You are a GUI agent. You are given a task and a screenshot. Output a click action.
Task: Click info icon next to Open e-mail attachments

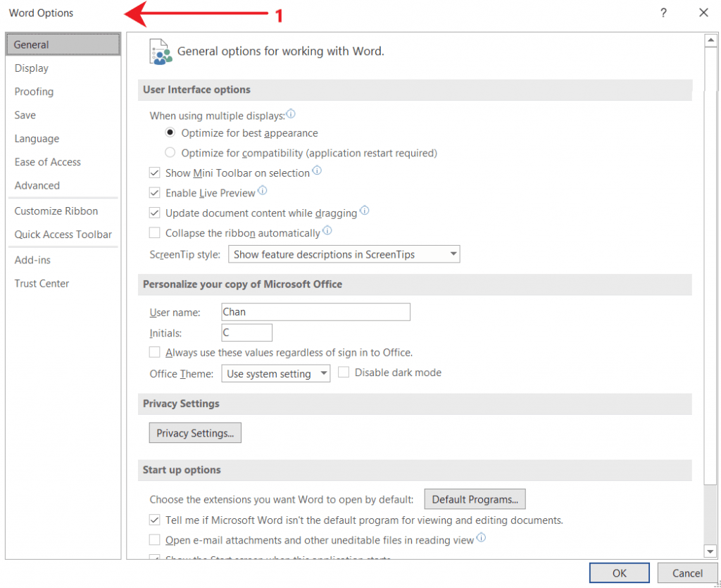[481, 537]
